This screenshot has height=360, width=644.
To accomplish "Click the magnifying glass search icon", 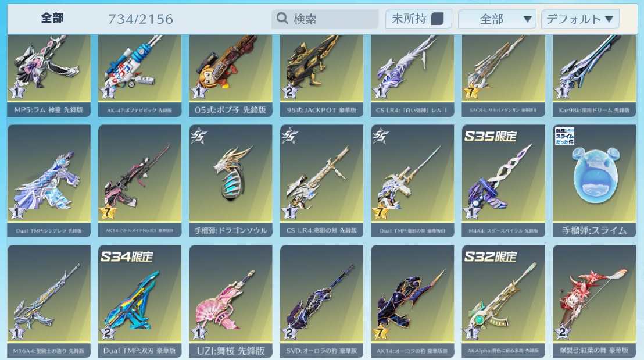I will [282, 19].
